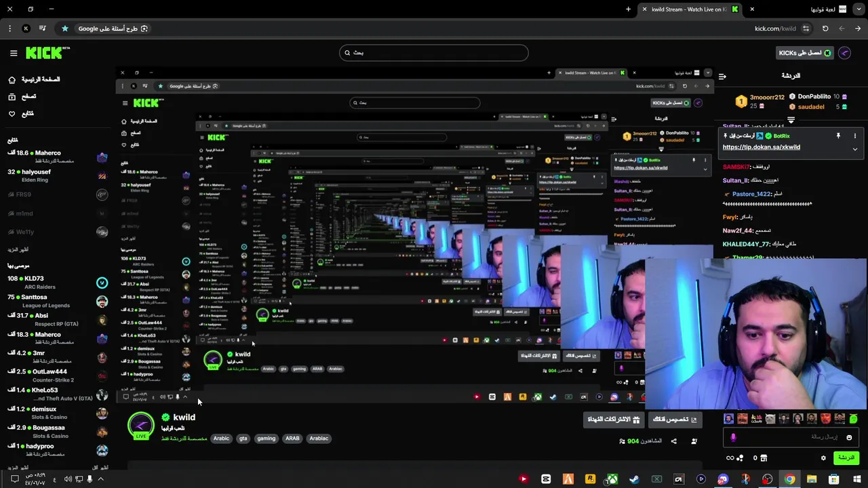
Task: Collapse the chat panel using header icon
Action: [x=722, y=76]
